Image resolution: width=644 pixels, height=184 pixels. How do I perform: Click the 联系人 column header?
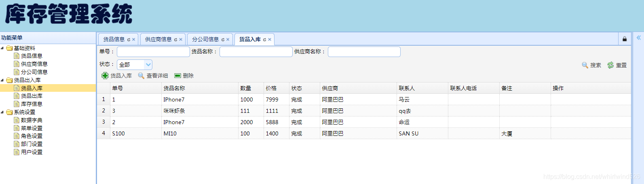(x=422, y=88)
